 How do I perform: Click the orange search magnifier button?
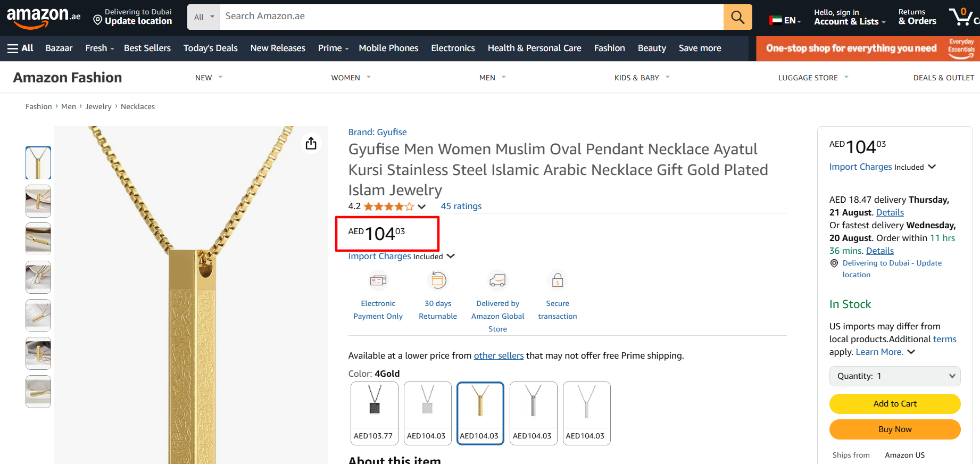coord(737,17)
